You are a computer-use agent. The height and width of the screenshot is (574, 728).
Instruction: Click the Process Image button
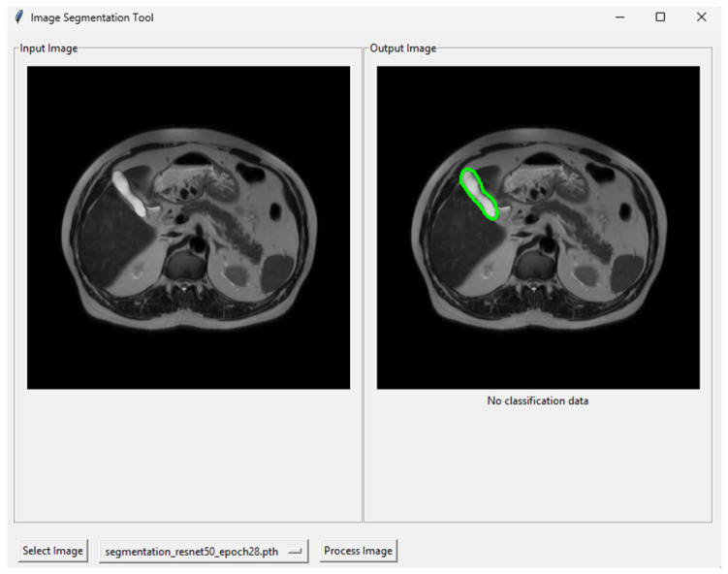(358, 551)
